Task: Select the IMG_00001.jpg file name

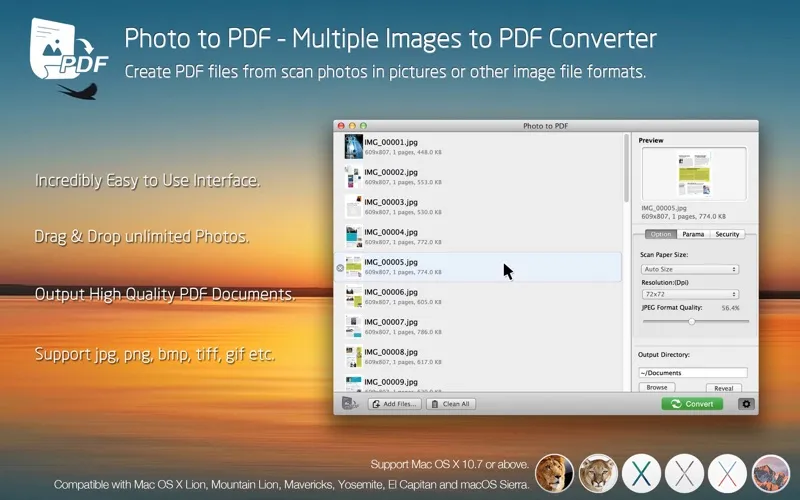Action: tap(391, 142)
